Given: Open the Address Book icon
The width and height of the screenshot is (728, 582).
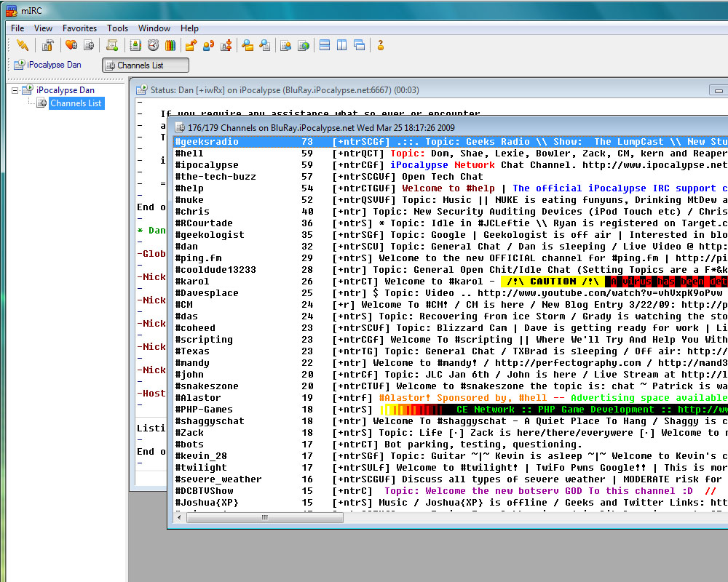Looking at the screenshot, I should pos(135,45).
